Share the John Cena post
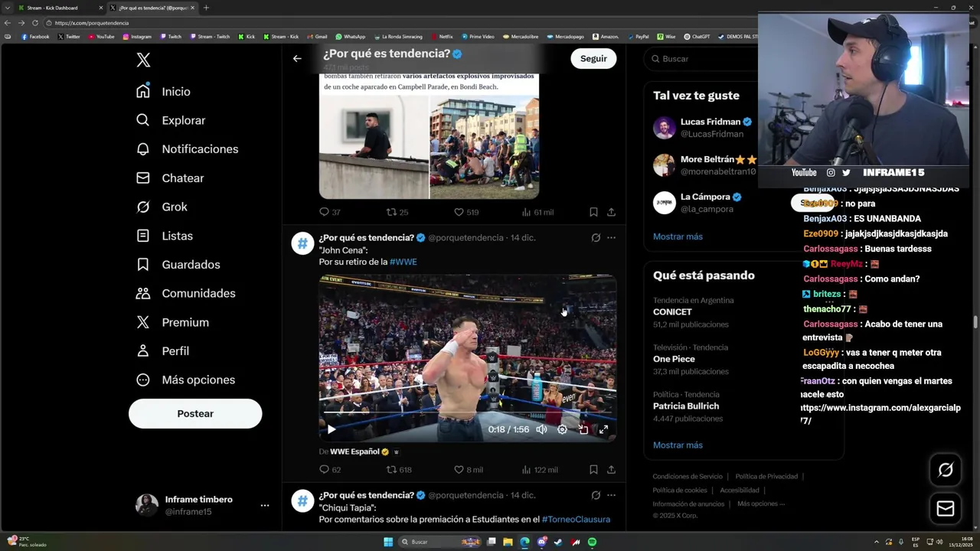 click(611, 470)
